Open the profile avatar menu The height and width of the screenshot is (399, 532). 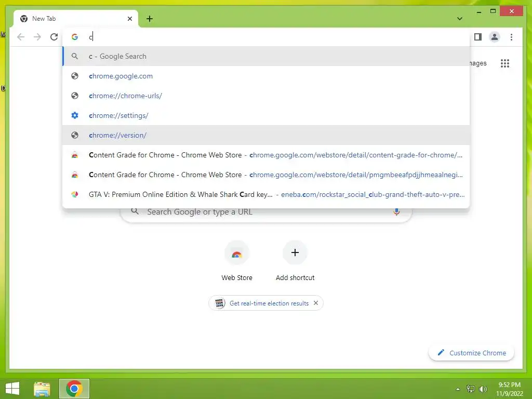[x=495, y=37]
